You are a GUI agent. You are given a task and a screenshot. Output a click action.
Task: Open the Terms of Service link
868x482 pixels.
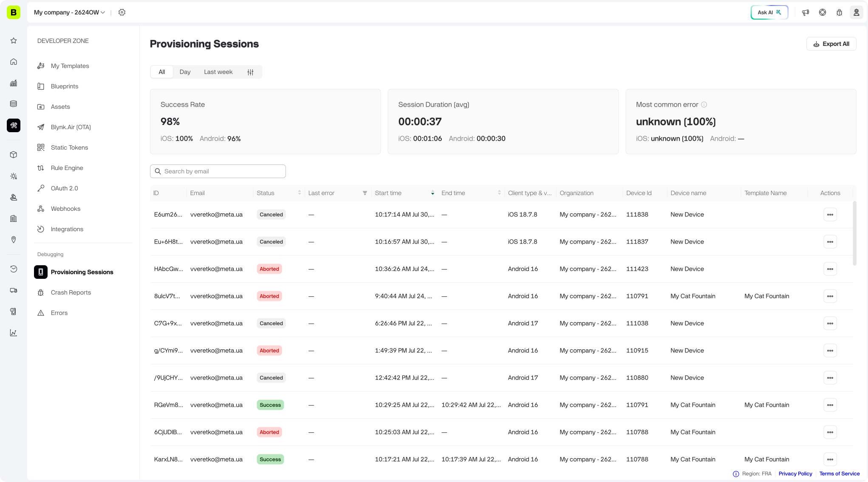(x=839, y=474)
